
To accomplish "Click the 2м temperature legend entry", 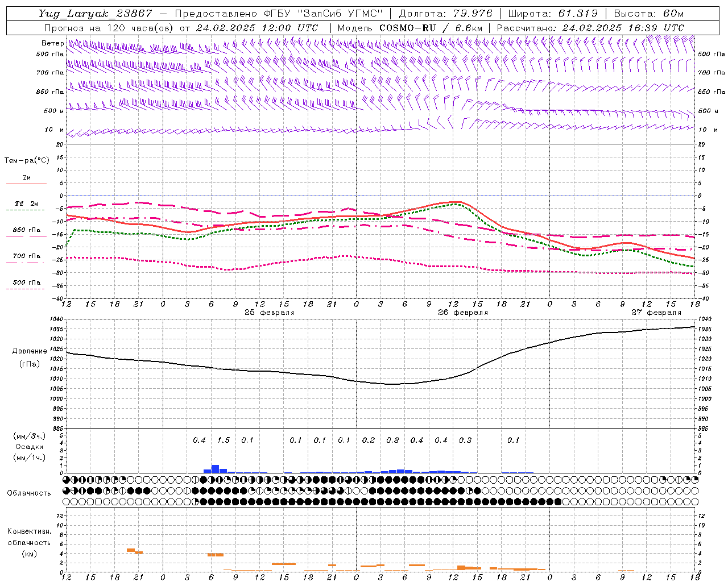I will coord(27,178).
